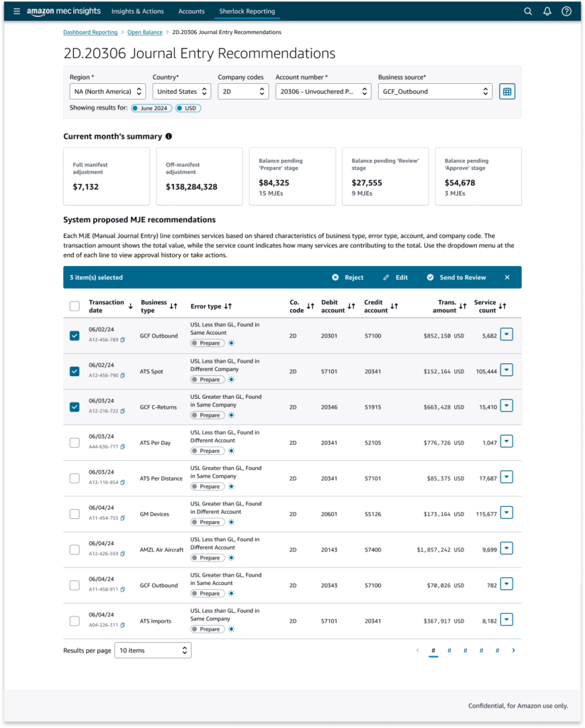Image resolution: width=585 pixels, height=728 pixels.
Task: Open the calendar date picker
Action: click(507, 92)
